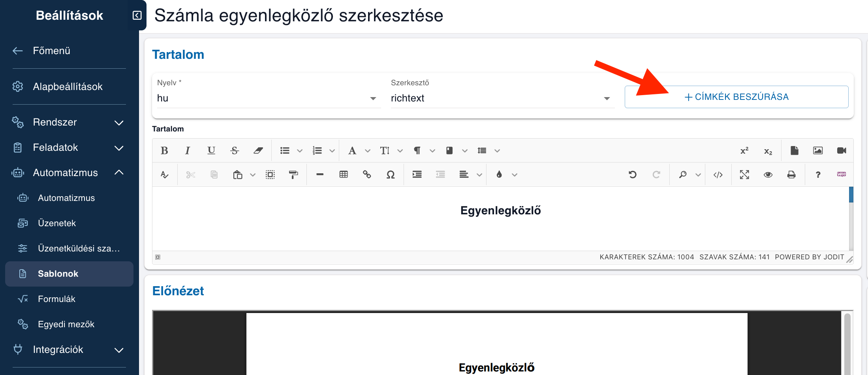868x375 pixels.
Task: Click the editor vertical scrollbar thumb
Action: 851,195
